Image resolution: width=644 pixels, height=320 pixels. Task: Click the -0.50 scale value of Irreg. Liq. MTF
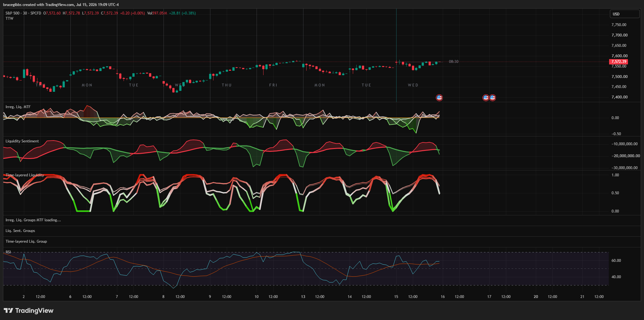pos(616,134)
